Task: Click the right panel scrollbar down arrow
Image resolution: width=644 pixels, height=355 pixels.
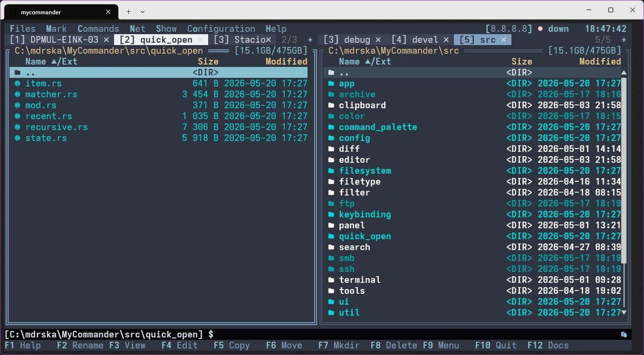Action: click(x=624, y=313)
